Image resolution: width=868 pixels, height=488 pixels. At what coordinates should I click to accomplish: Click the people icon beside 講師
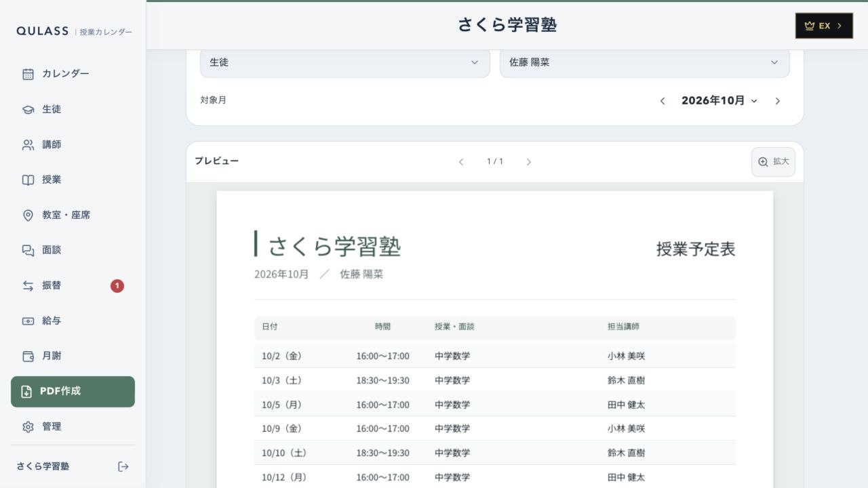28,144
